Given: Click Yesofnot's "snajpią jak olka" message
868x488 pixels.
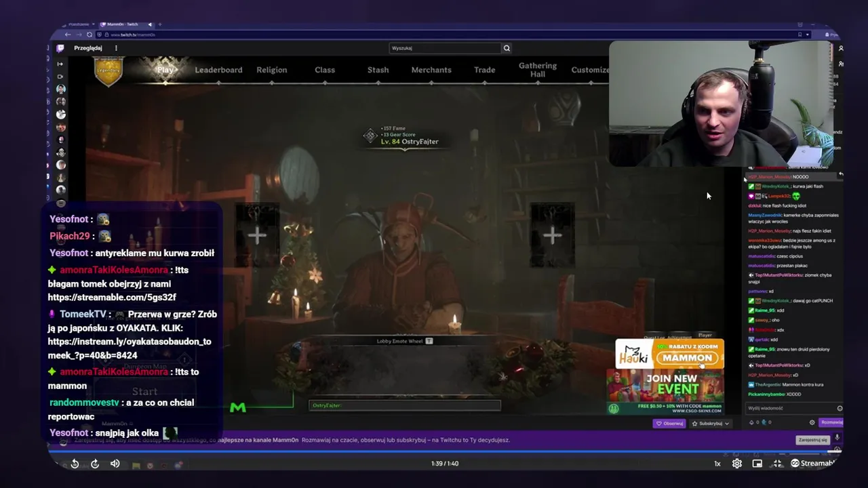Looking at the screenshot, I should pyautogui.click(x=114, y=433).
